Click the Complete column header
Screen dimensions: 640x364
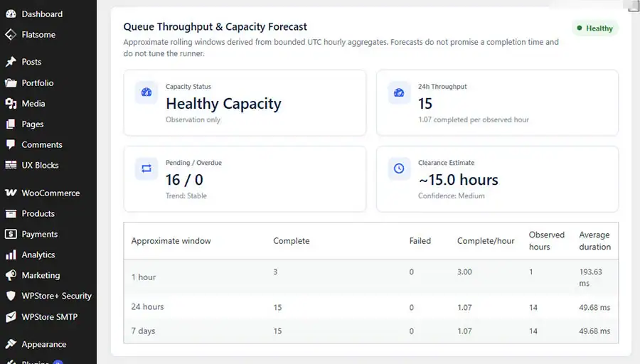coord(292,241)
